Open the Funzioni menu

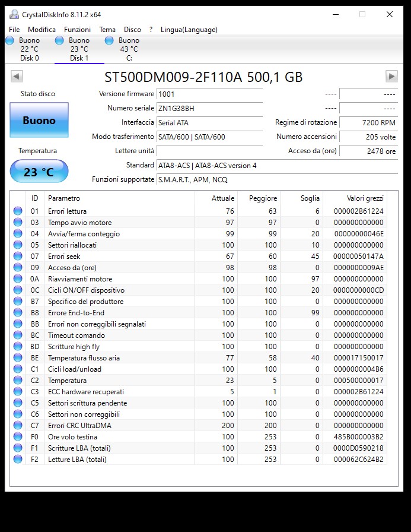tap(77, 30)
